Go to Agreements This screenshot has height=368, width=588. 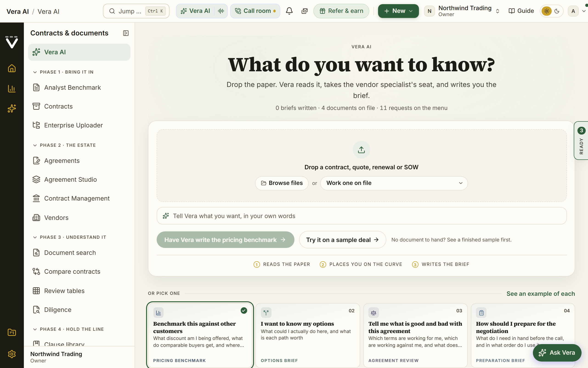pyautogui.click(x=79, y=161)
